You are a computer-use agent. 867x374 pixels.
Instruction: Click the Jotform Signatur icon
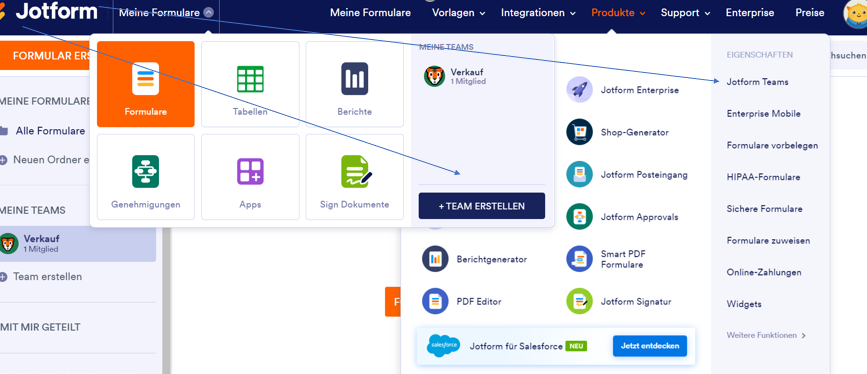click(579, 302)
